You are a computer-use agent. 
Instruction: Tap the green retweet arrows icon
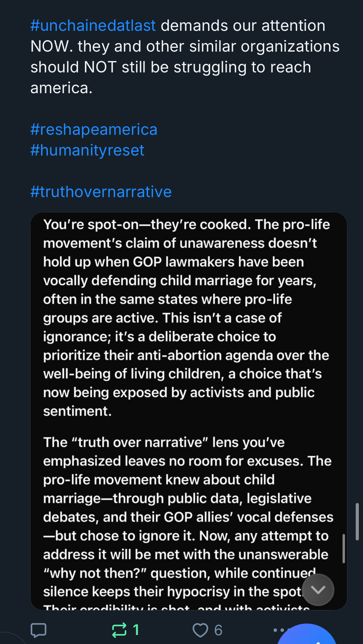pyautogui.click(x=119, y=630)
